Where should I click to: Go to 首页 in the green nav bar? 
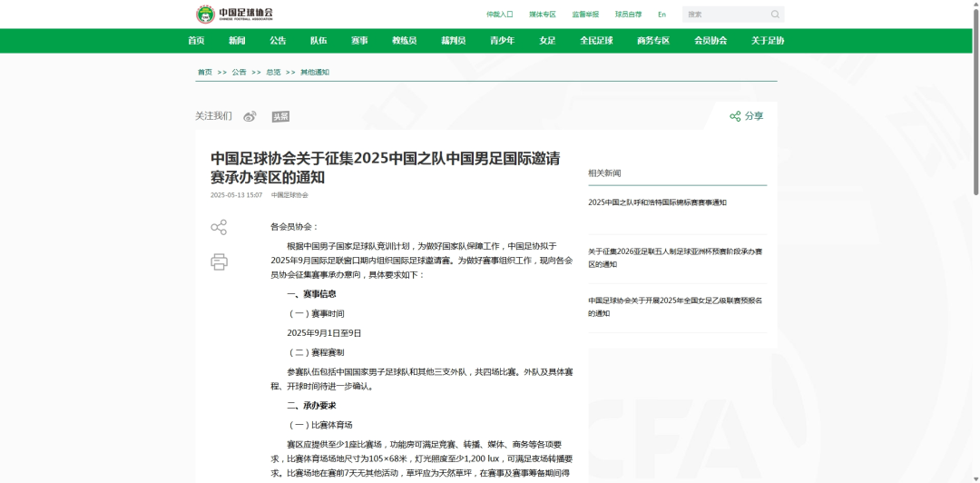tap(196, 41)
